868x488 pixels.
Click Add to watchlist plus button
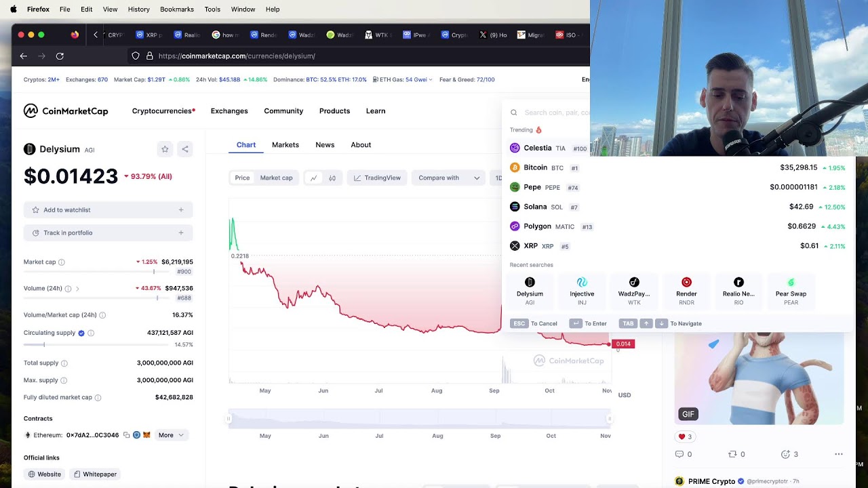coord(181,210)
